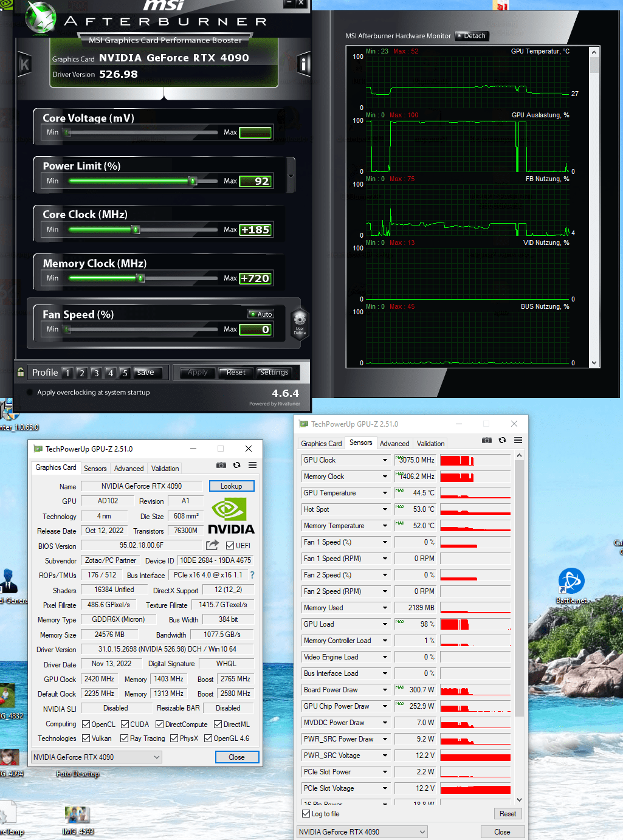Open the Battle.net desktop shortcut

click(571, 587)
